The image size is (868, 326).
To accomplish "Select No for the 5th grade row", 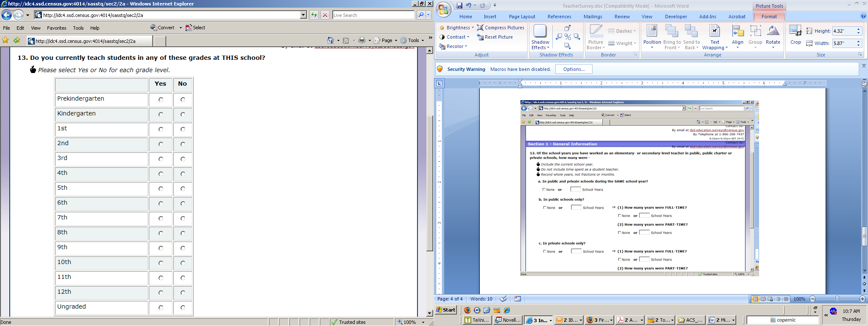I will tap(183, 189).
